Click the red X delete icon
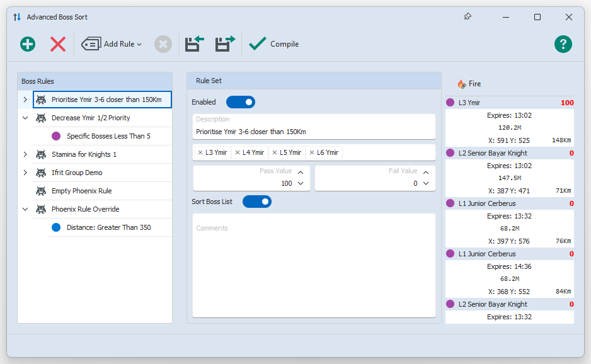Screen dimensions: 591x364 point(58,44)
